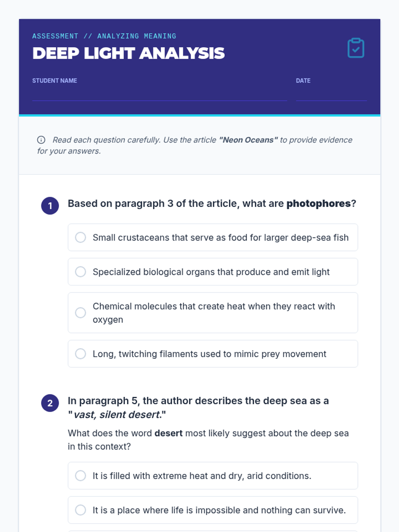Image resolution: width=399 pixels, height=532 pixels.
Task: Select radio for small crustaceans answer
Action: [80, 237]
